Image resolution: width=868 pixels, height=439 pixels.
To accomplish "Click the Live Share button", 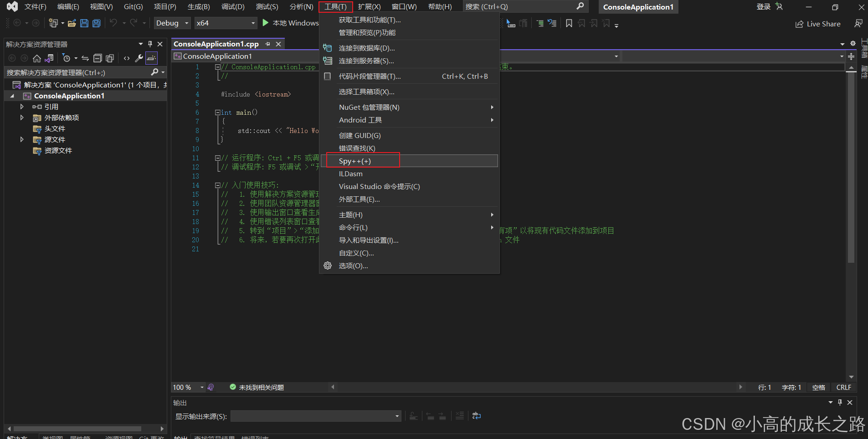I will [x=818, y=24].
